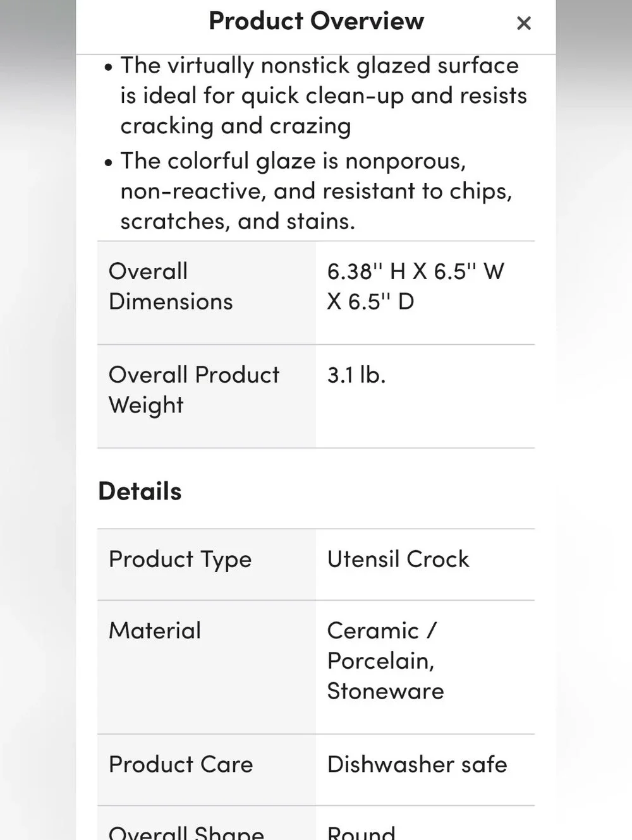632x840 pixels.
Task: Click the 3.1 lb. weight value
Action: click(x=356, y=375)
